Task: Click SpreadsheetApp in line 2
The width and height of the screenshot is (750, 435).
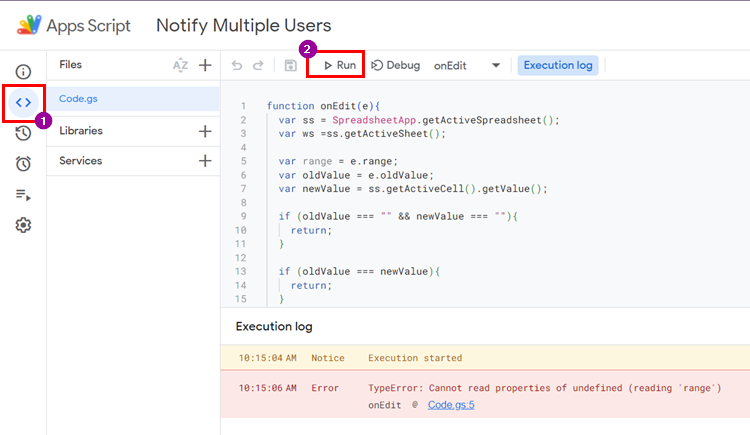Action: click(x=374, y=120)
